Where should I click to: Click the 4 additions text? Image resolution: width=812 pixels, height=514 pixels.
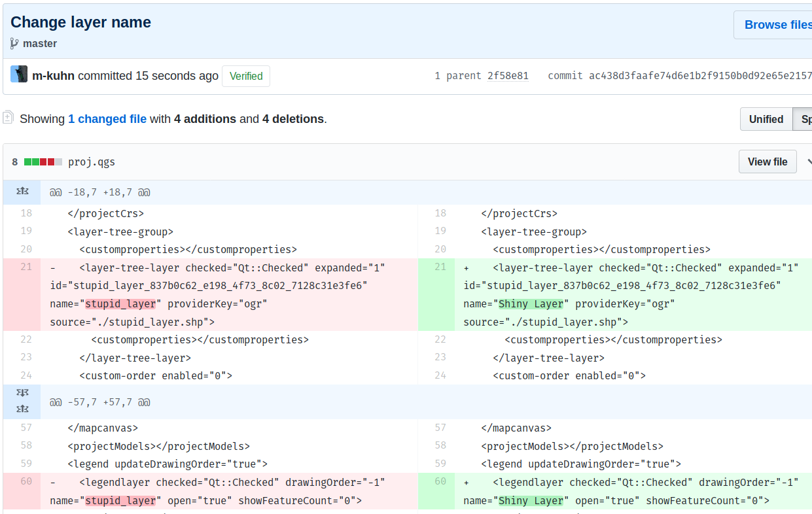tap(205, 119)
